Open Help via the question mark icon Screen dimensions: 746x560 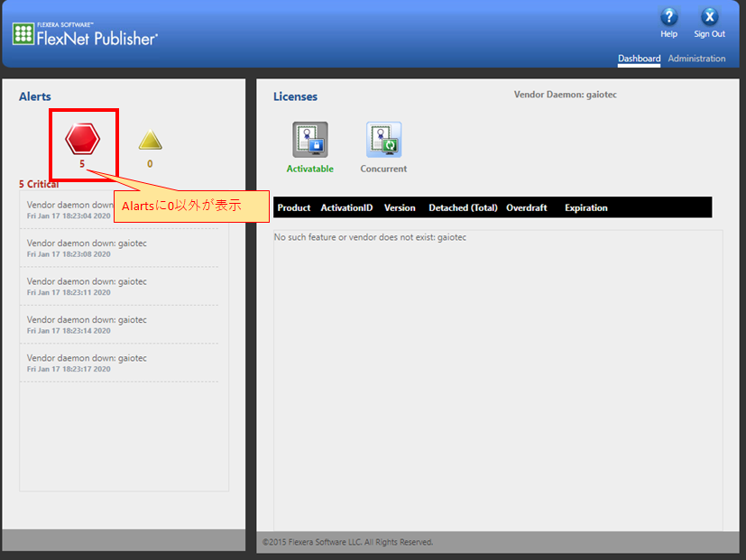pyautogui.click(x=669, y=16)
